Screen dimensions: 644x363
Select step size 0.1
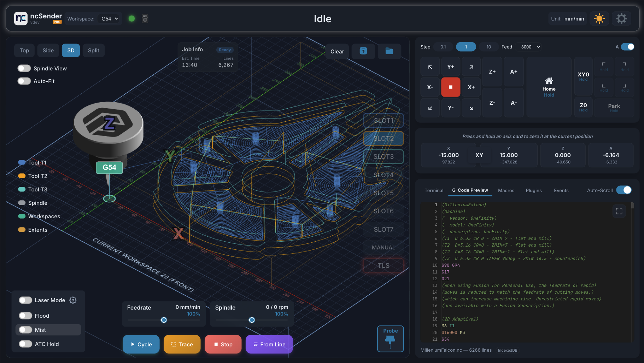point(443,47)
